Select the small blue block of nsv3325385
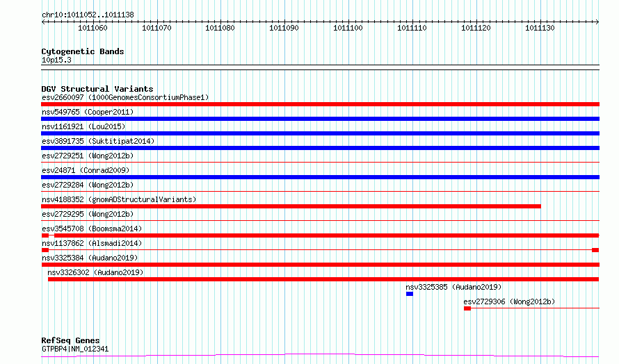Image resolution: width=619 pixels, height=364 pixels. click(410, 294)
